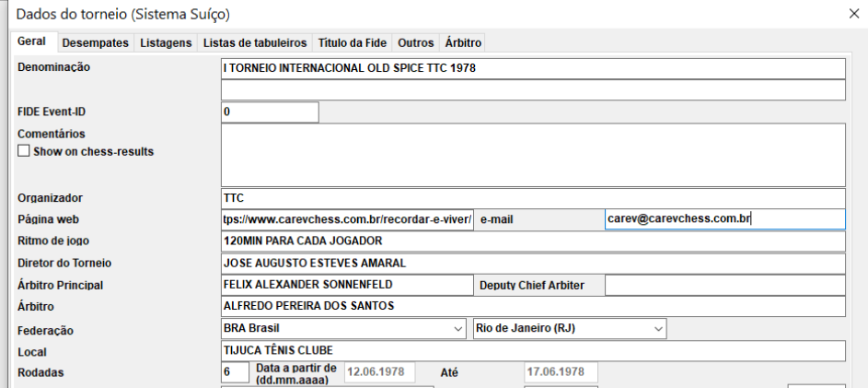Switch to the Árbitro tab
The width and height of the screenshot is (868, 388).
pyautogui.click(x=463, y=42)
